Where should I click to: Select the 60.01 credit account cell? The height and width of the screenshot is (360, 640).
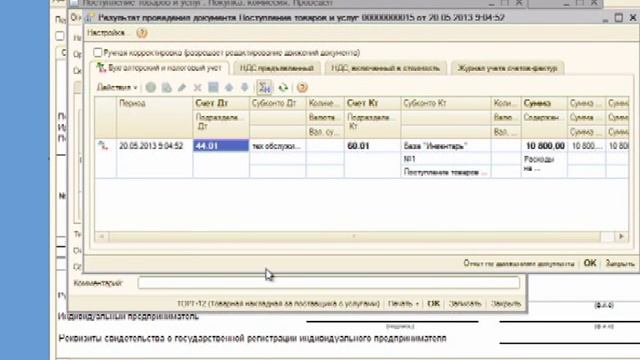pos(372,146)
